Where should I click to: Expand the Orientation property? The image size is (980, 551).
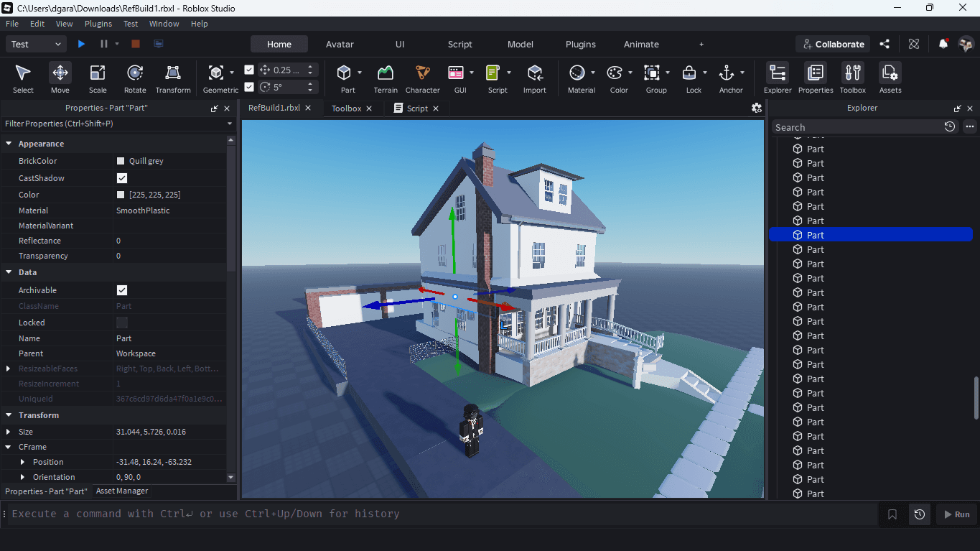tap(22, 477)
